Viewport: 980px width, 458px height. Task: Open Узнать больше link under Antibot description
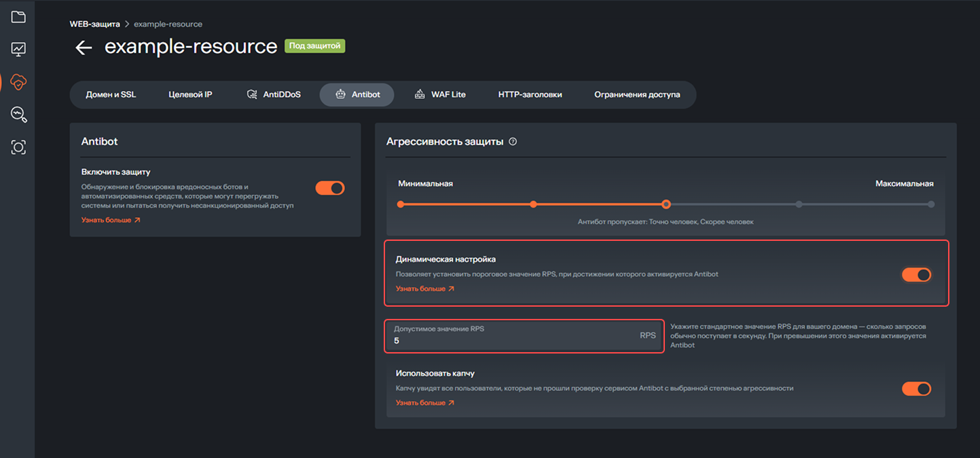point(109,219)
